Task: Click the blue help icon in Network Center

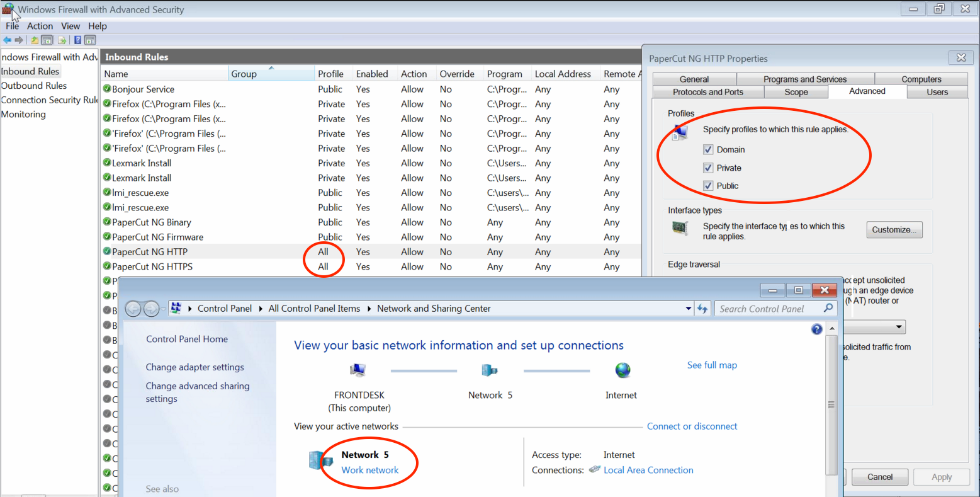Action: pyautogui.click(x=817, y=329)
